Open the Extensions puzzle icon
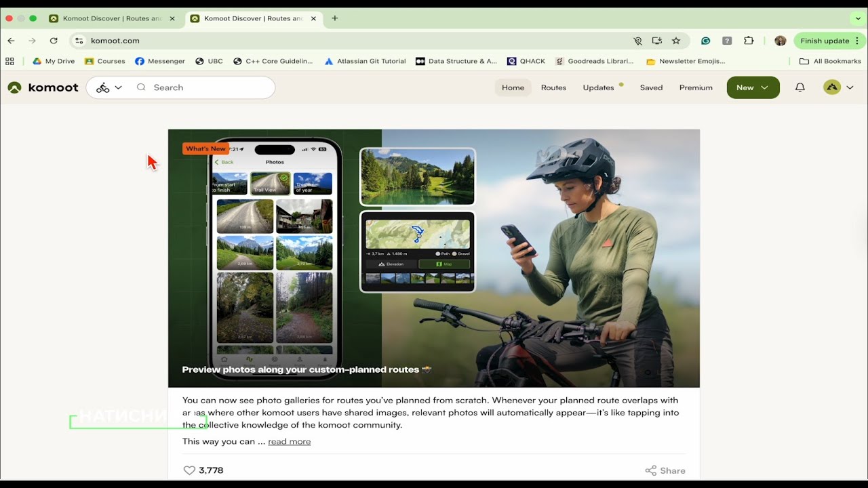Image resolution: width=868 pixels, height=488 pixels. pos(749,41)
